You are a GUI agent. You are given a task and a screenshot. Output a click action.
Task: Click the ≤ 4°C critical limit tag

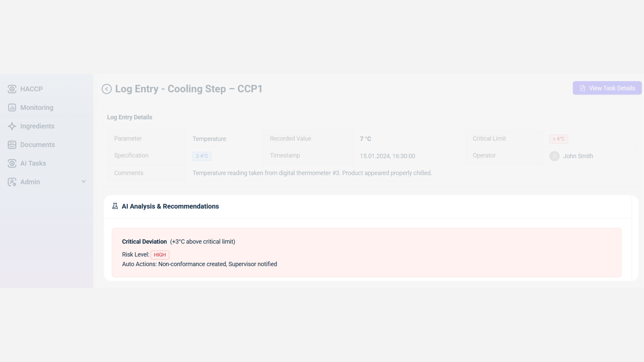[x=558, y=139]
